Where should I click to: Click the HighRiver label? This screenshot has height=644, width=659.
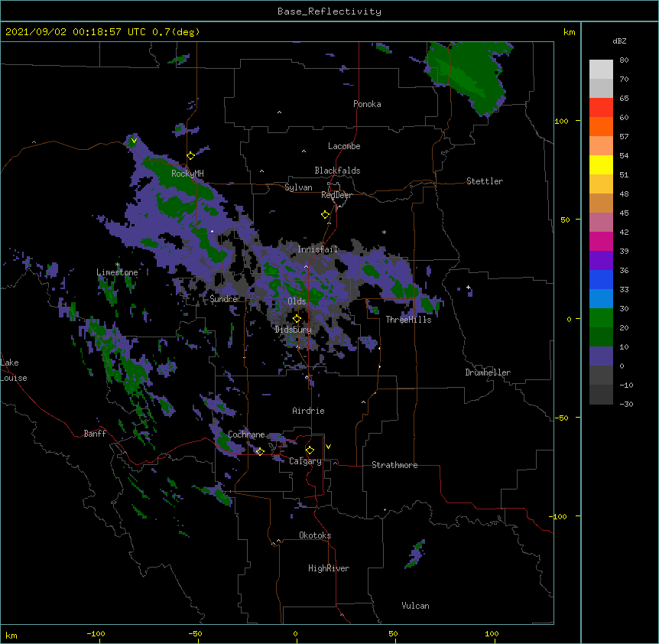click(329, 568)
